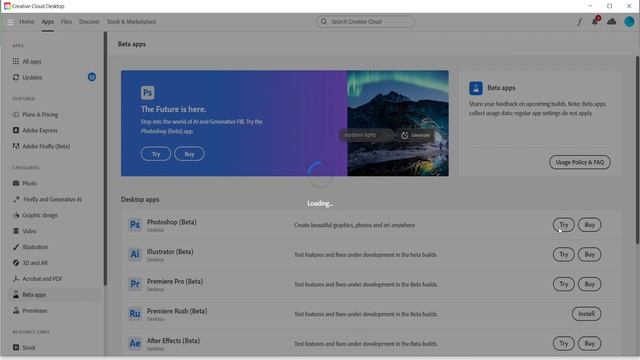Screen dimensions: 640x360
Task: Click the Creative Cloud title bar icon
Action: pyautogui.click(x=7, y=6)
